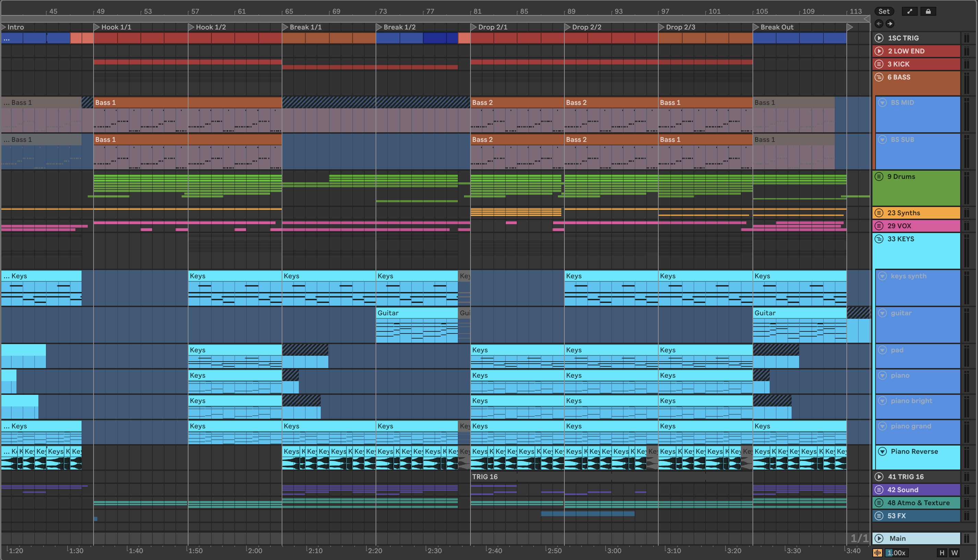Click the Drop 2/1 locator flag

[474, 27]
